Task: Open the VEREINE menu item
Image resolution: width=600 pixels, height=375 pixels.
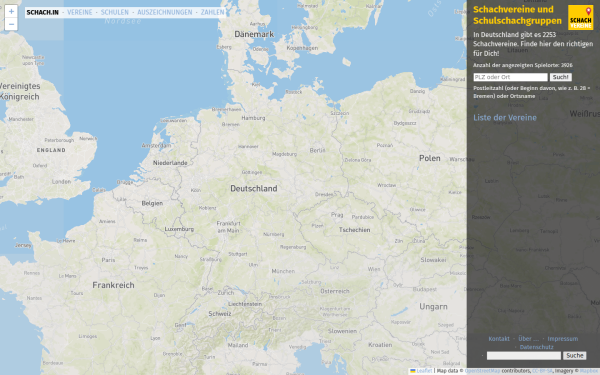Action: coord(80,12)
